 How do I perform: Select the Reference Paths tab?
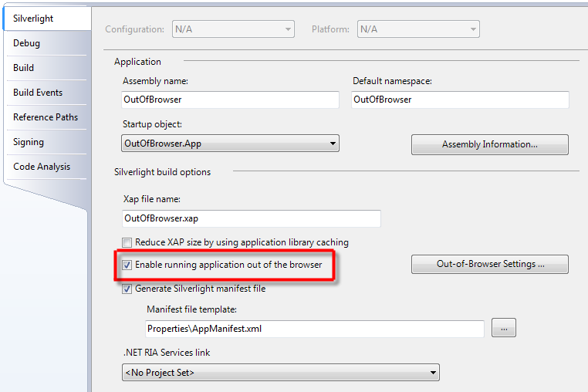coord(47,117)
